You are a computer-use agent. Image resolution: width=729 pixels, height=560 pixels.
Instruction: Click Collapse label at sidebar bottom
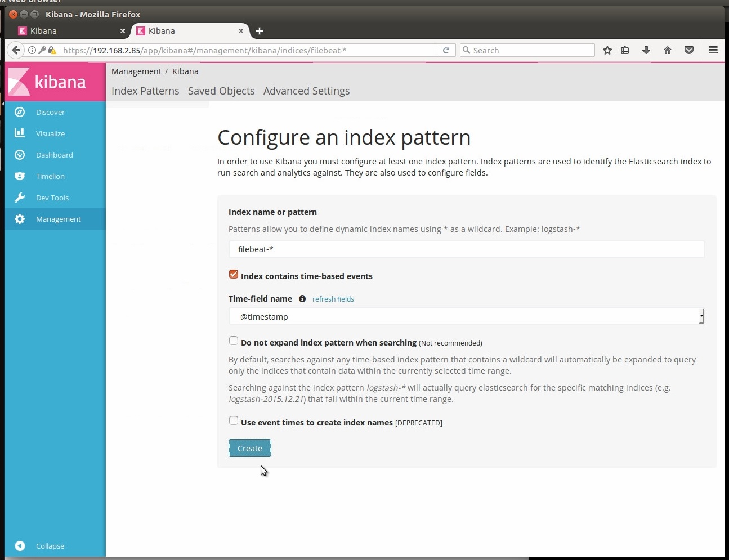click(x=50, y=546)
